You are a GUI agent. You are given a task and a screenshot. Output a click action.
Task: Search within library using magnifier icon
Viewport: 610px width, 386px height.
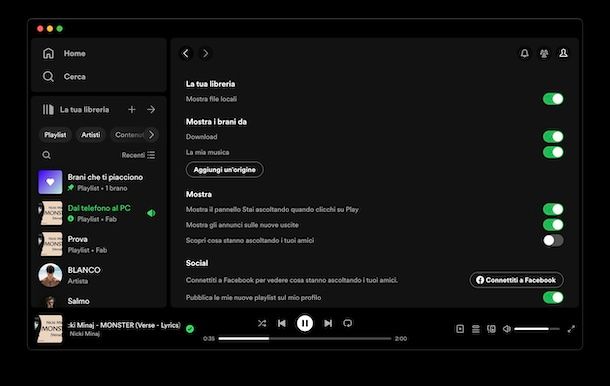tap(46, 155)
